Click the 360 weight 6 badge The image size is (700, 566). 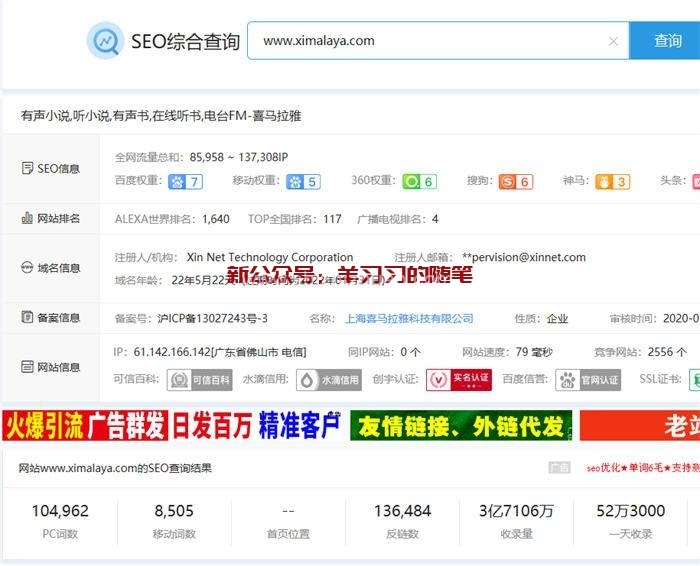[419, 181]
